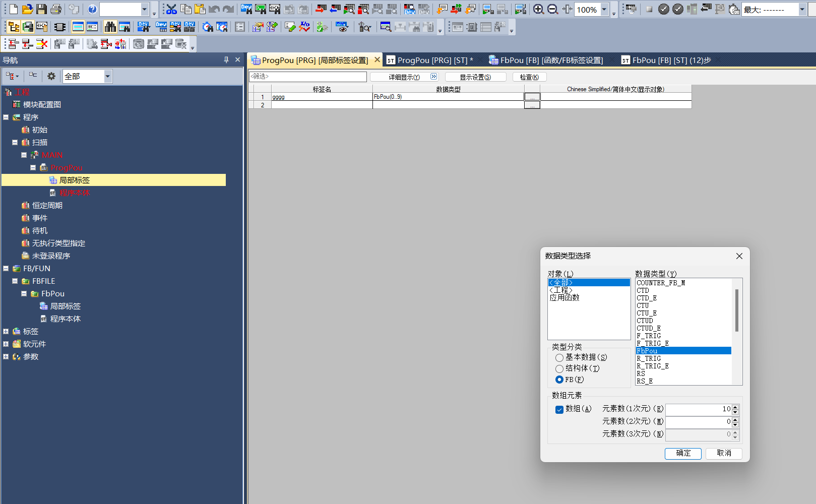
Task: Click the Save project floppy disk icon
Action: pyautogui.click(x=41, y=9)
